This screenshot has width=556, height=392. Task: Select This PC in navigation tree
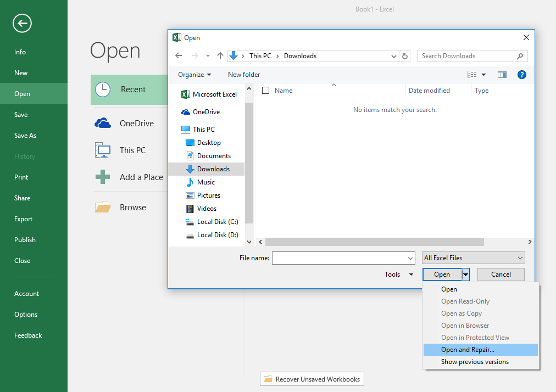[198, 130]
